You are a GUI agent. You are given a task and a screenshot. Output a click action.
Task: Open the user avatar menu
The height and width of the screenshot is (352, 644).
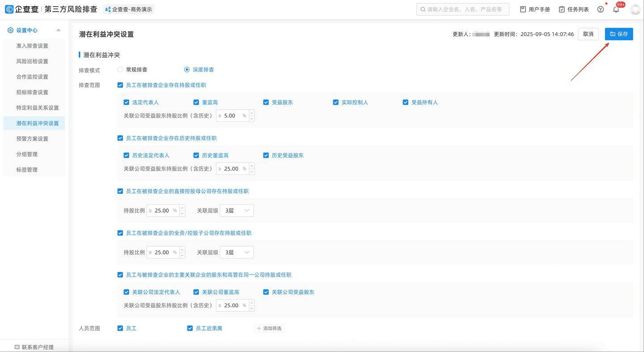[636, 9]
